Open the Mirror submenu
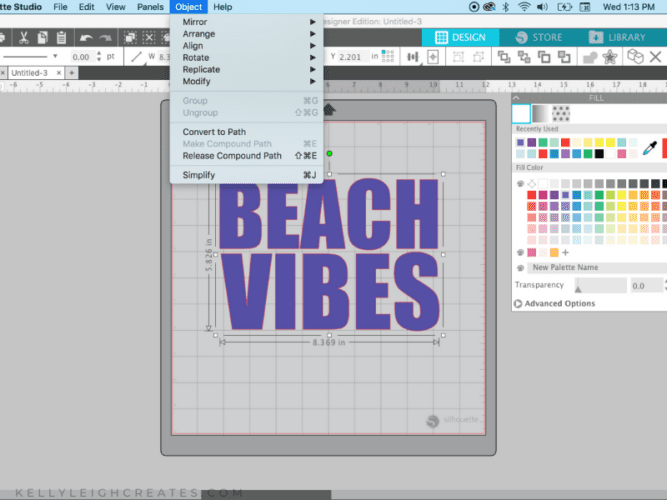This screenshot has width=667, height=500. click(248, 22)
